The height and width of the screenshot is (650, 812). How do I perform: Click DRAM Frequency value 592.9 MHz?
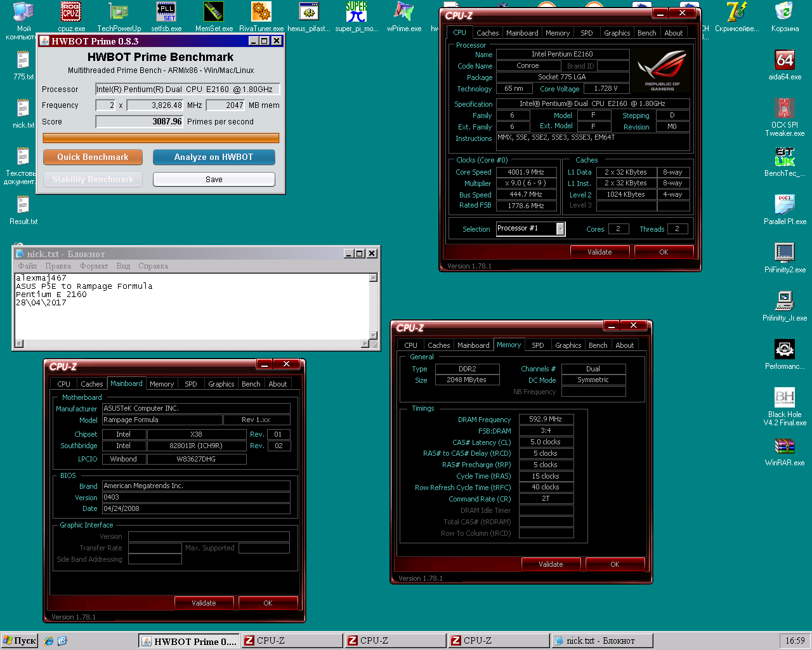pos(546,419)
